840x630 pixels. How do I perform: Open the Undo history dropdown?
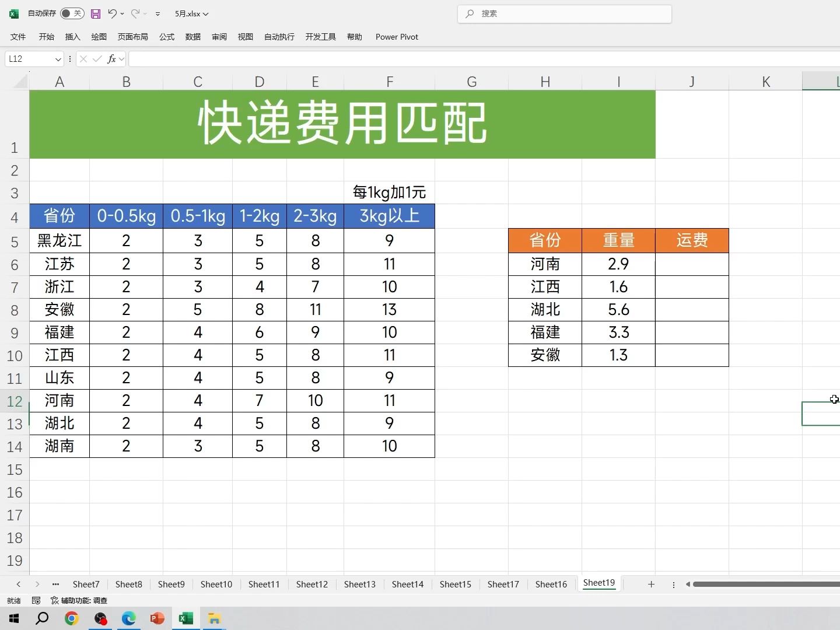tap(122, 13)
